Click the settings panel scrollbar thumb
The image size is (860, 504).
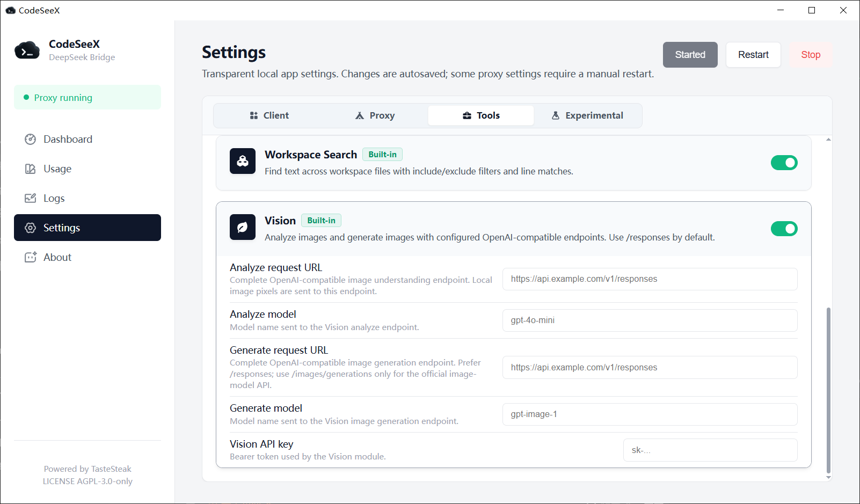(828, 390)
